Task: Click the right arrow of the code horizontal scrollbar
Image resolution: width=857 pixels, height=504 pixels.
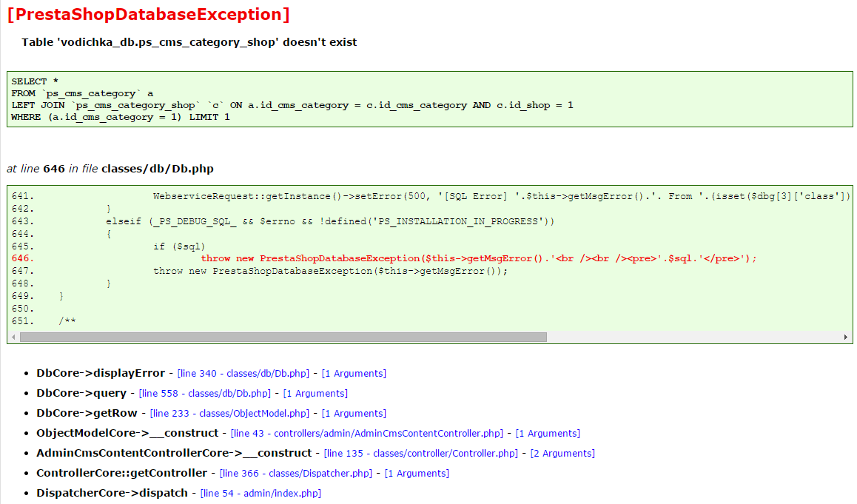Action: pos(845,337)
